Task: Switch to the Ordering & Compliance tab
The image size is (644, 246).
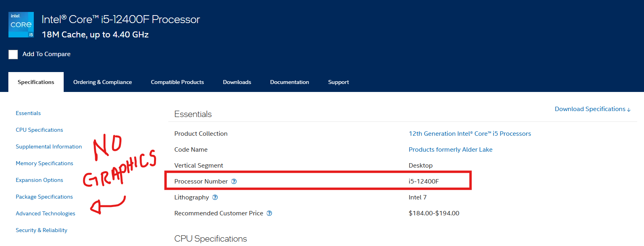Action: click(102, 82)
